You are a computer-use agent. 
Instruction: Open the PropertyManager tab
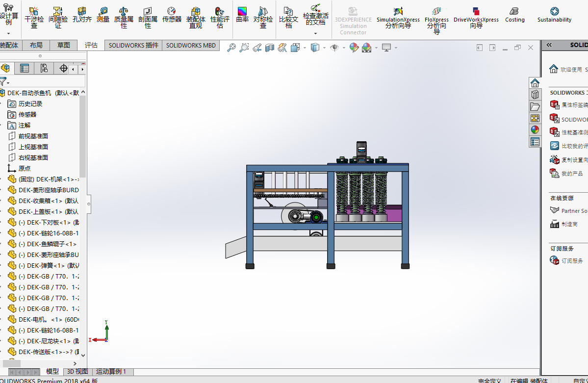pos(25,68)
